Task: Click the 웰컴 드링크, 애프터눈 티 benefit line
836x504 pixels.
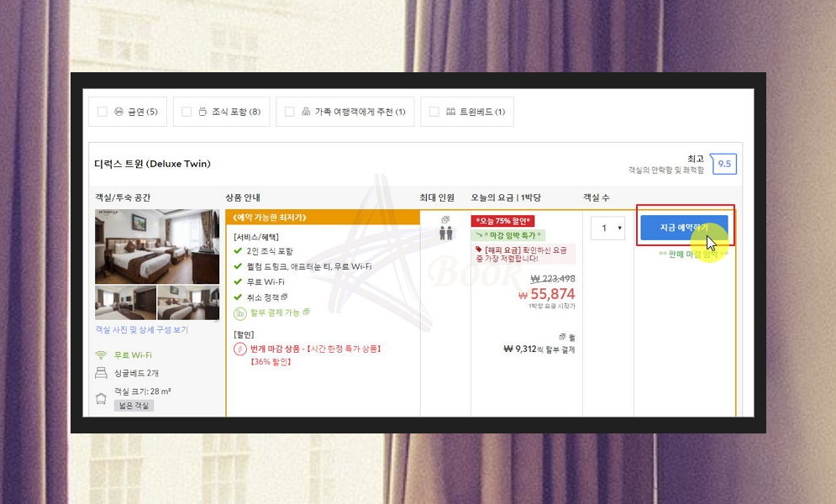Action: pyautogui.click(x=308, y=266)
